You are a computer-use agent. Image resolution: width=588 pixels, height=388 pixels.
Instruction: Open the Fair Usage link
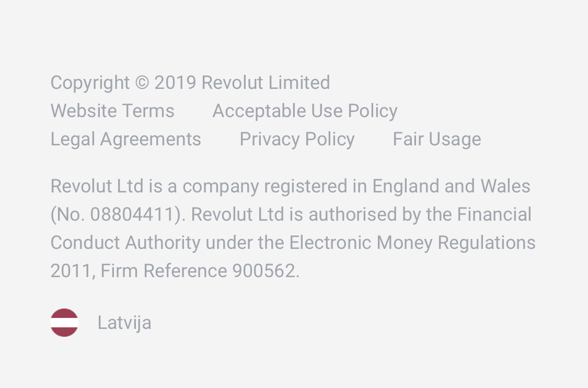[x=437, y=139]
